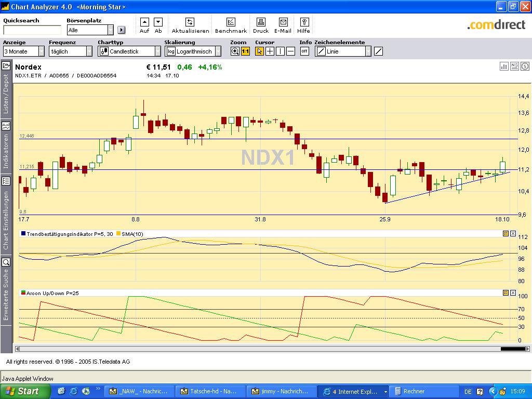Toggle the log scaling button
Viewport: 532px width, 399px height.
pyautogui.click(x=171, y=51)
